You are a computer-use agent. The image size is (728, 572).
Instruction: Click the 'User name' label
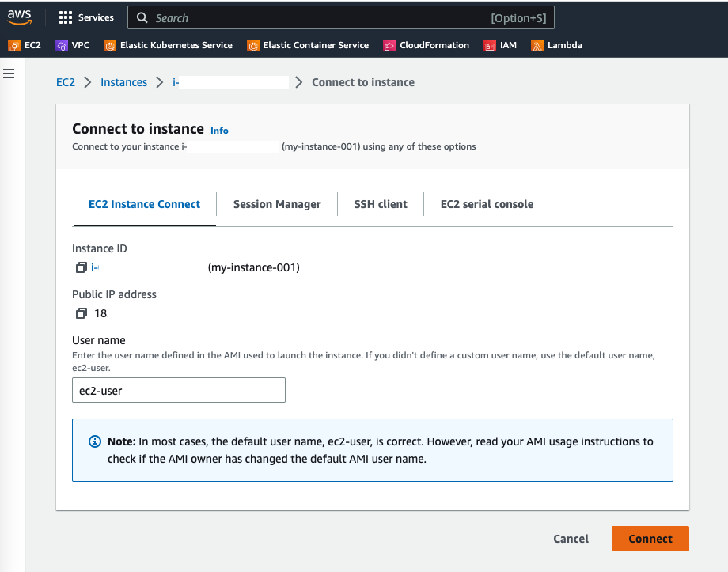[98, 340]
